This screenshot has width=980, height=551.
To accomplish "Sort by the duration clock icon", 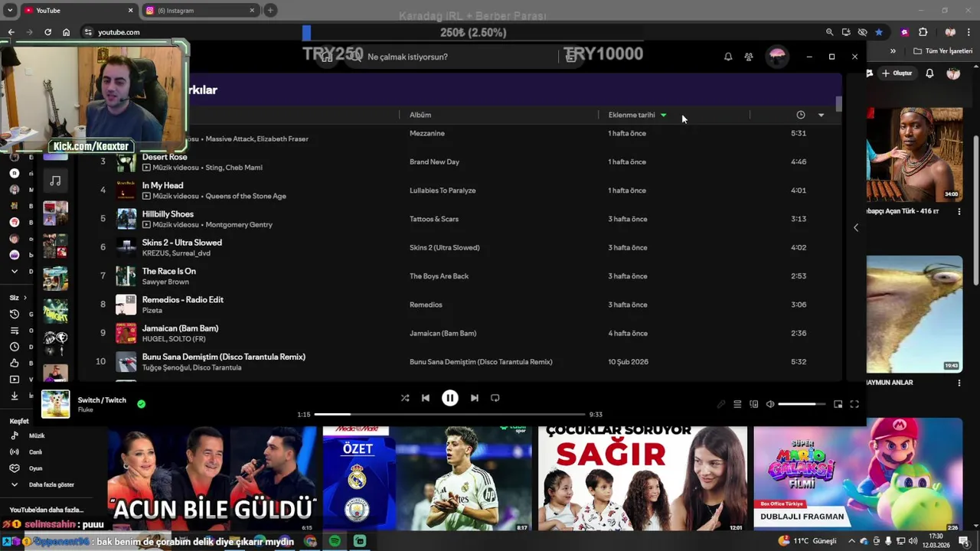I will (801, 115).
